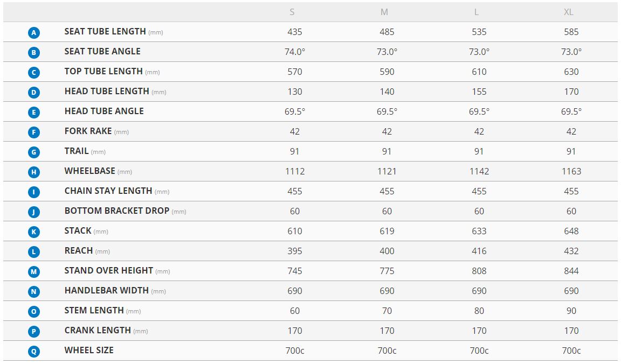The width and height of the screenshot is (621, 364).
Task: Click the K circle icon for Stack
Action: point(34,232)
